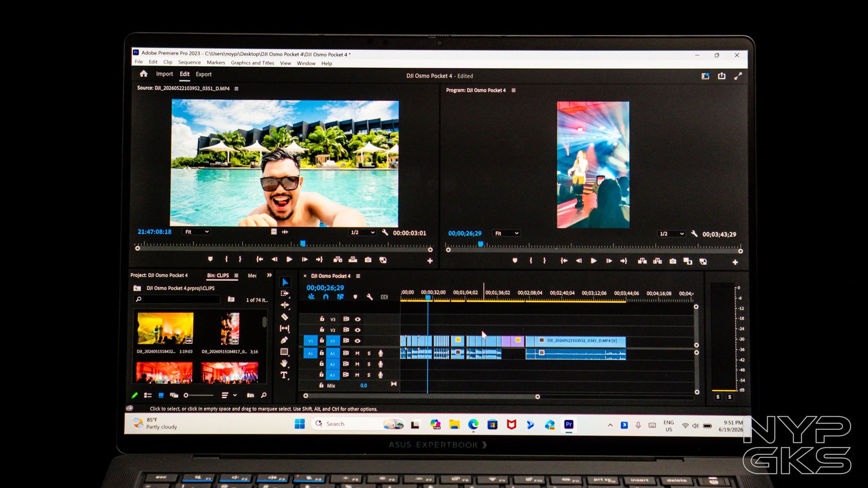Viewport: 868px width, 488px height.
Task: Select the Type tool
Action: point(284,375)
